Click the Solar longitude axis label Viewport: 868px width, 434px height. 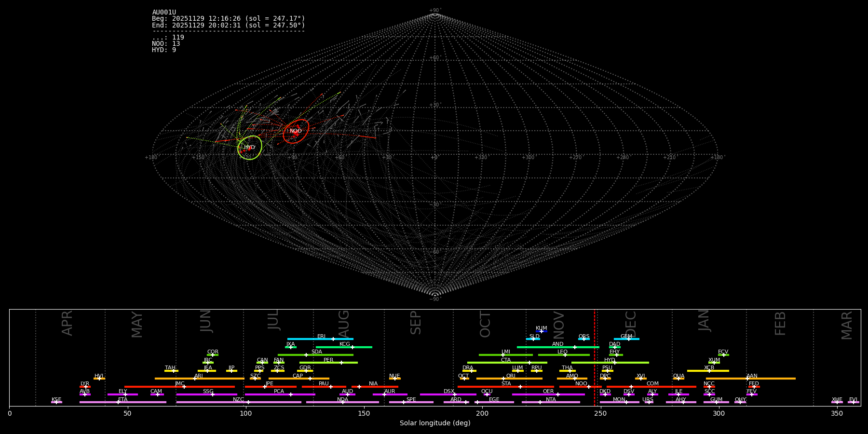[x=435, y=423]
